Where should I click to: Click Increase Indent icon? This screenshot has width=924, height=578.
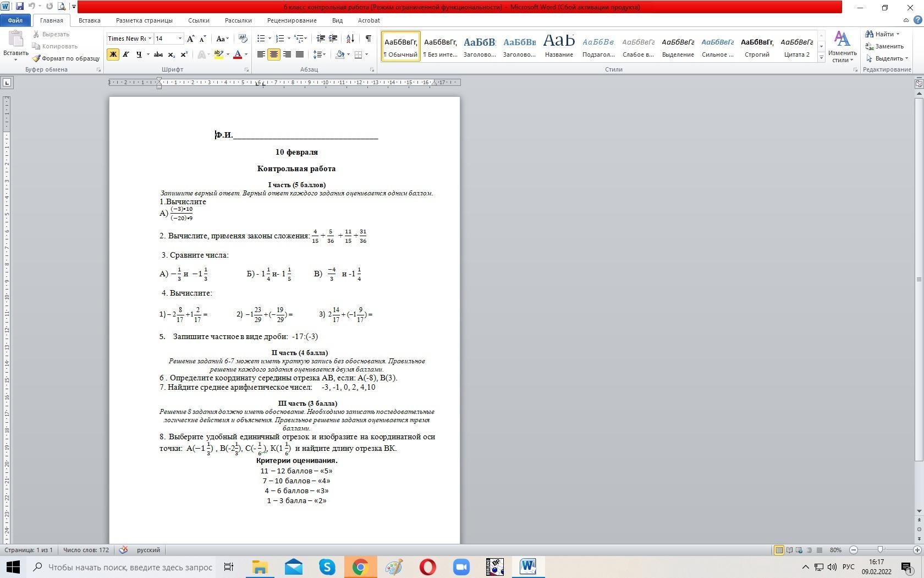click(333, 39)
